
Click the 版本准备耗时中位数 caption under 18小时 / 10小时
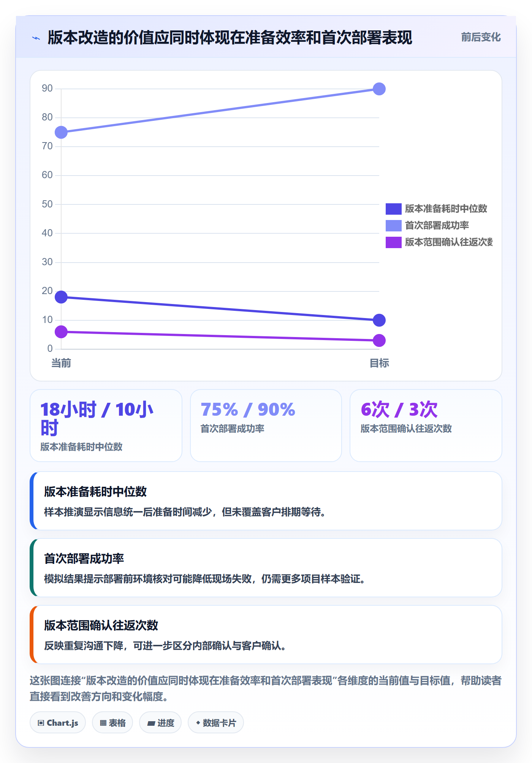click(x=82, y=447)
